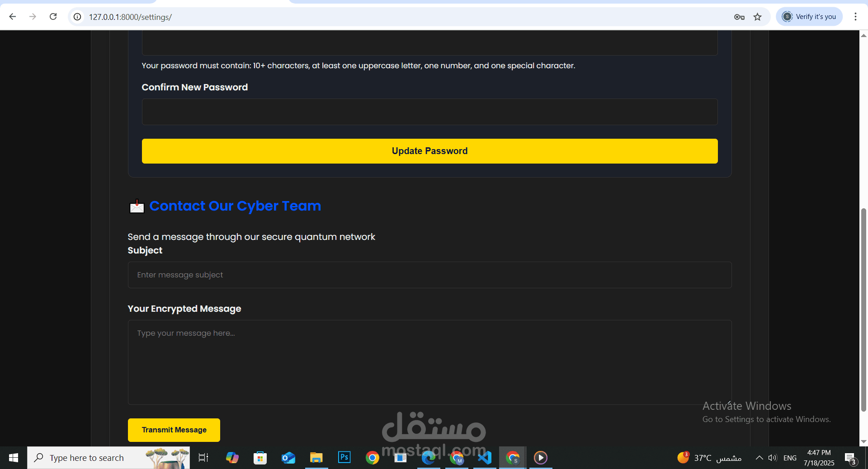The width and height of the screenshot is (868, 469).
Task: Click the 'Confirm New Password' label
Action: (x=195, y=87)
